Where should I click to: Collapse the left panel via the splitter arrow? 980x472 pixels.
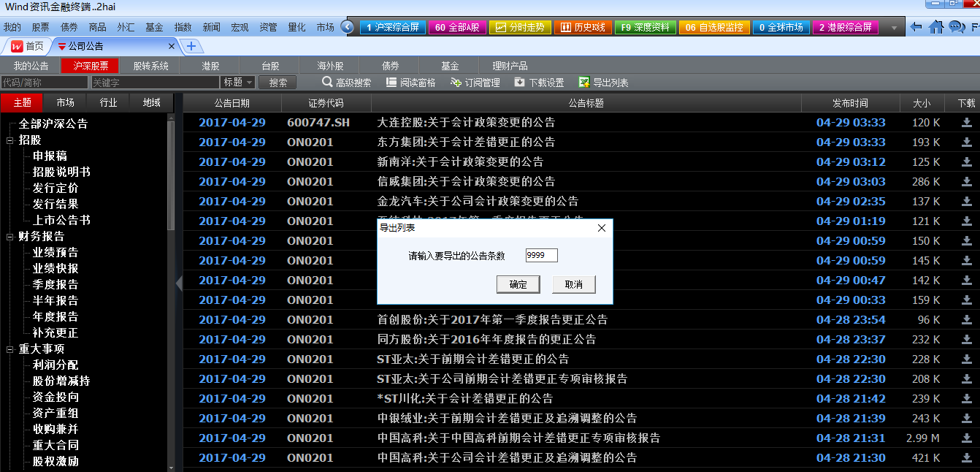(x=178, y=283)
